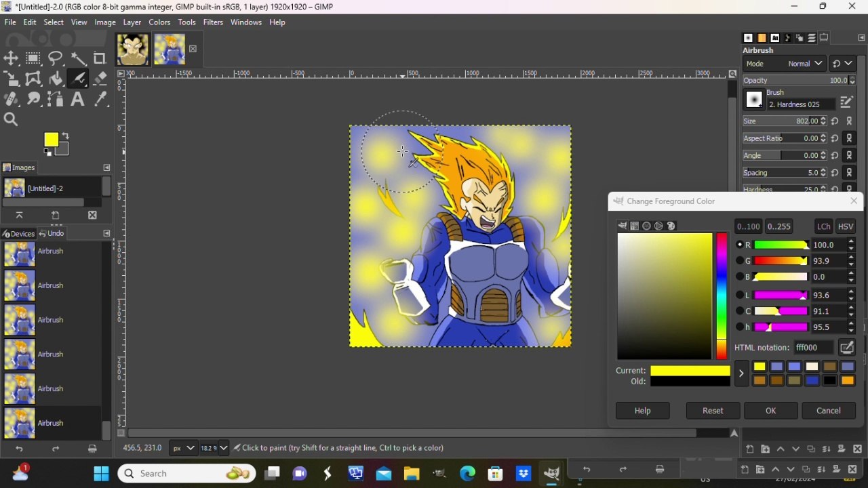Image resolution: width=868 pixels, height=488 pixels.
Task: Open the Devices/Undo panel configuration menu
Action: point(106,233)
